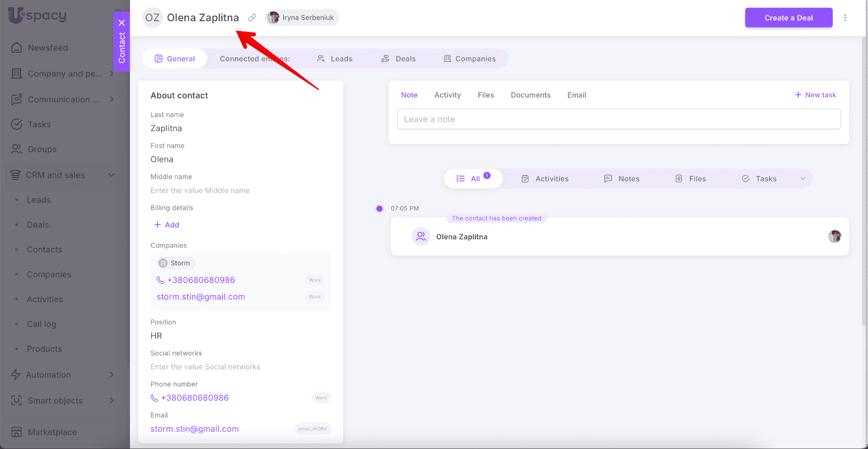Expand the Smart objects sidebar menu

point(112,401)
